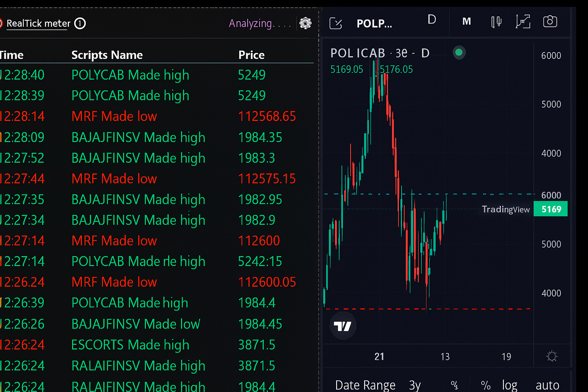Open the D interval selector

click(432, 21)
